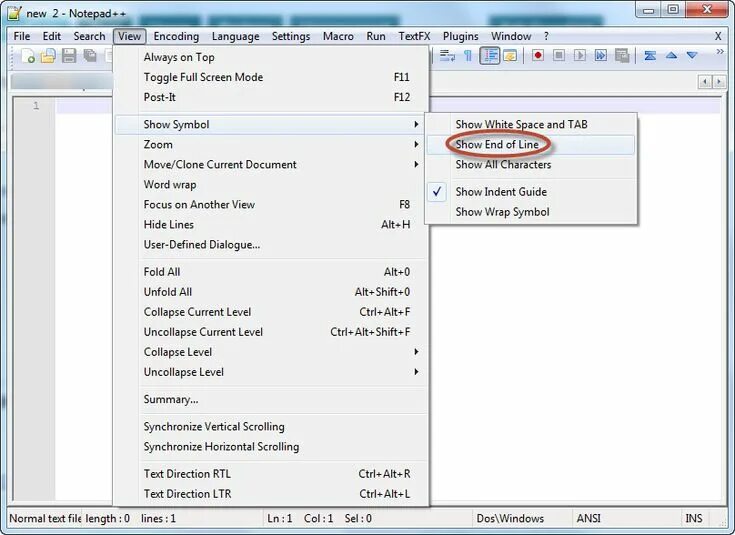Expand the Uncollapse Level submenu
Image resolution: width=735 pixels, height=535 pixels.
(271, 372)
